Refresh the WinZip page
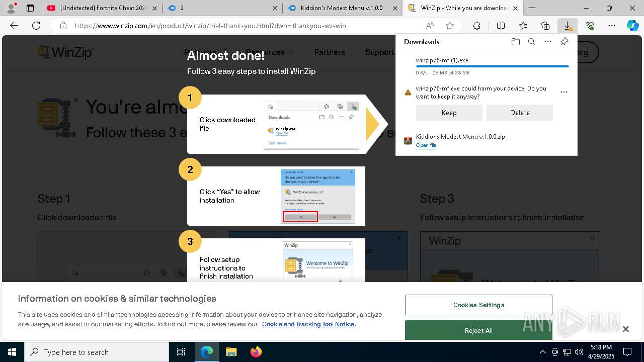 click(36, 26)
